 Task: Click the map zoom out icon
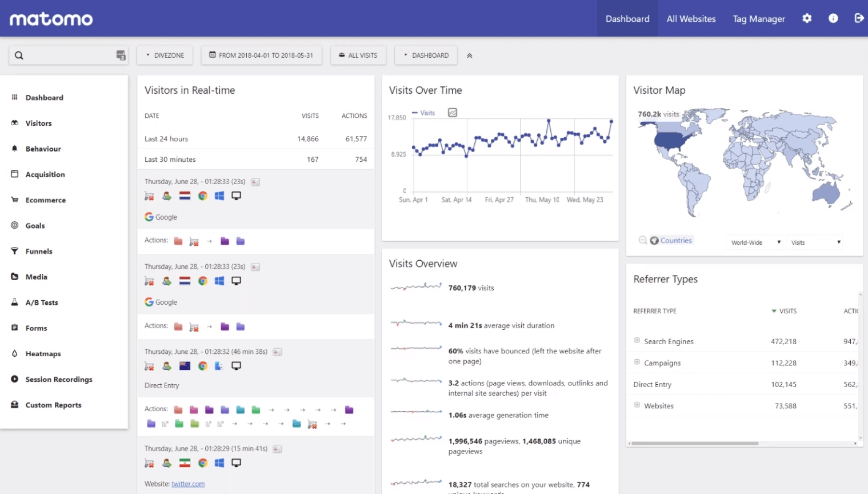643,240
